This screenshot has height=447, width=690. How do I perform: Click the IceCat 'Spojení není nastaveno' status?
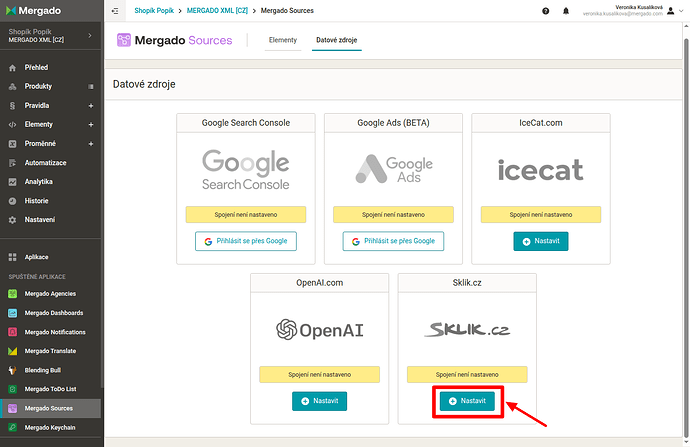(x=541, y=215)
